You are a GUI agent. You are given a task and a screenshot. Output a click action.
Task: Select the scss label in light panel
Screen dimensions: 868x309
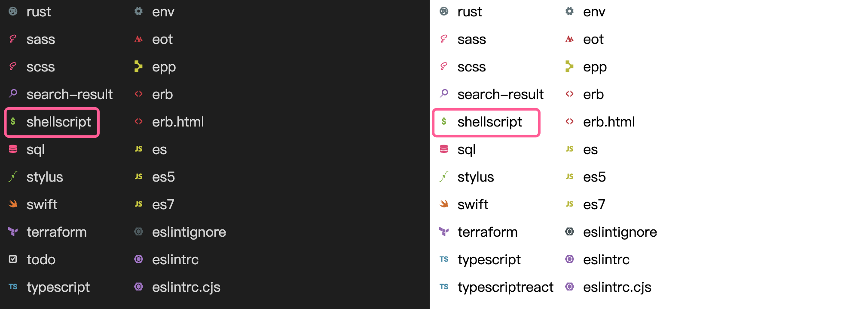point(471,67)
